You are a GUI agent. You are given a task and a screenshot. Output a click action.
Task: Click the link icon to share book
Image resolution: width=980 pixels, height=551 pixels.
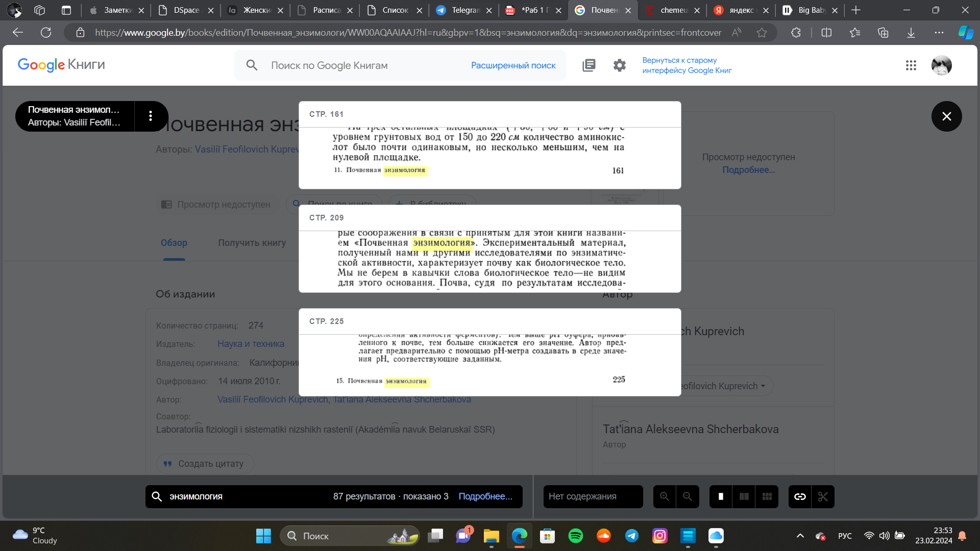pos(800,496)
